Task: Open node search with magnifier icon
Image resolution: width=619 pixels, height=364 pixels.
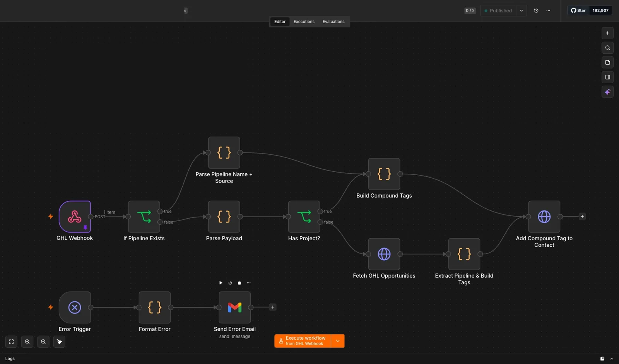Action: (608, 48)
